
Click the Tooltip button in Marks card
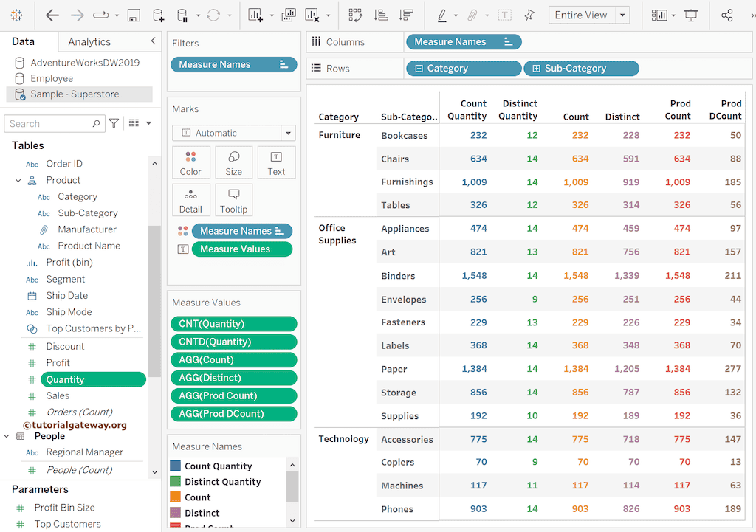[x=233, y=199]
